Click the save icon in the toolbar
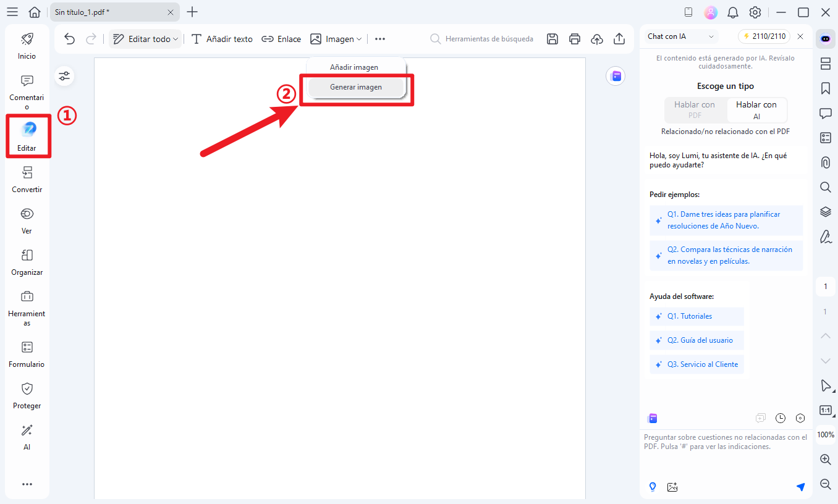This screenshot has height=504, width=838. [552, 39]
